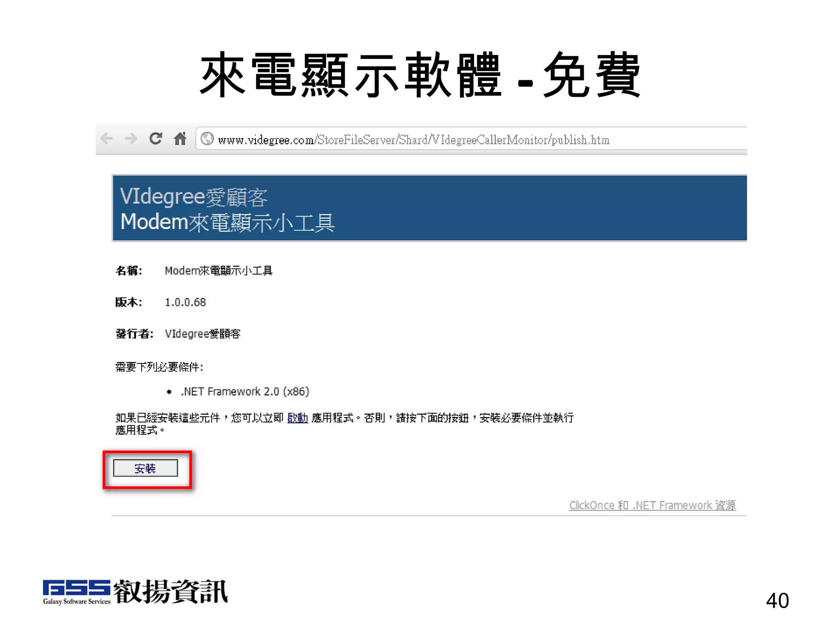
Task: Click the 名稱 value Modem來電顯示小工具
Action: tap(219, 271)
